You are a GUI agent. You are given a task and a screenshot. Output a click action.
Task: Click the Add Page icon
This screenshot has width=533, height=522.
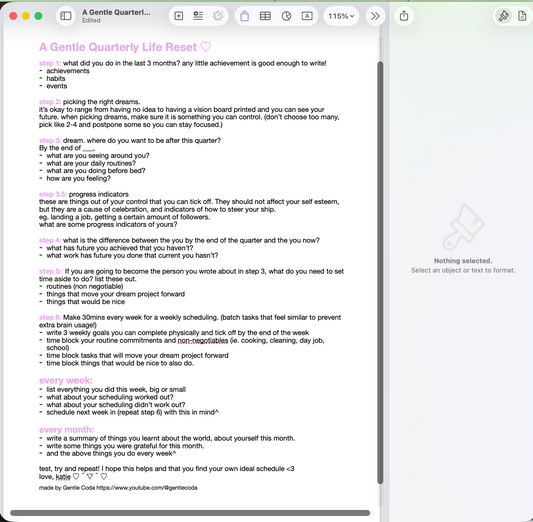pos(178,16)
